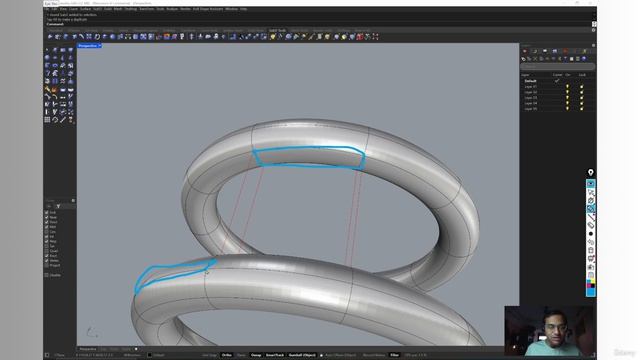Toggle the Point object snap checkbox
The width and height of the screenshot is (640, 360).
47,222
